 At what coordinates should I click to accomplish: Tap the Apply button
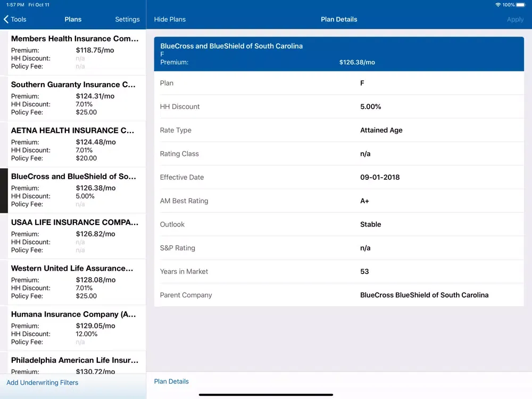515,19
